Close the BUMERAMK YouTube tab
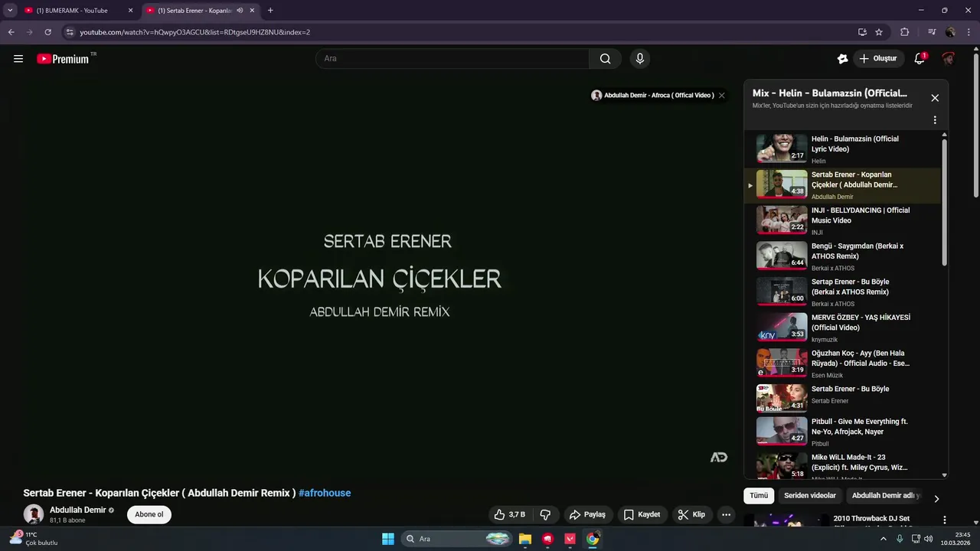980x551 pixels. (130, 11)
